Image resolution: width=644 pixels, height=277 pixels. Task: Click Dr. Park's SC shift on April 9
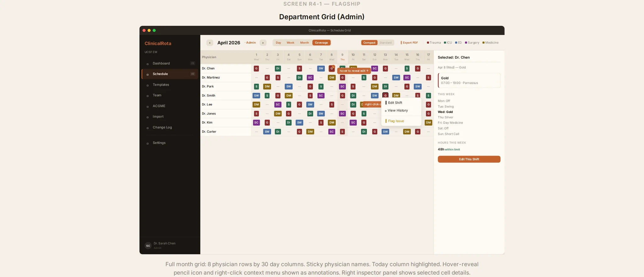(x=342, y=87)
